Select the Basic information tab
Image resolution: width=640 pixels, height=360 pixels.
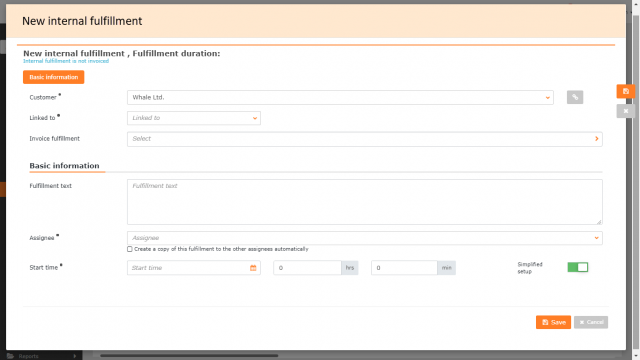coord(53,77)
